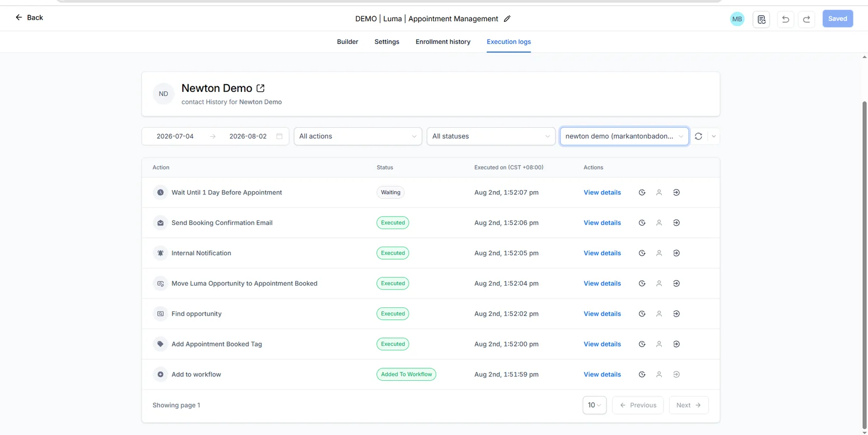This screenshot has height=435, width=868.
Task: Refresh the execution logs
Action: [698, 136]
